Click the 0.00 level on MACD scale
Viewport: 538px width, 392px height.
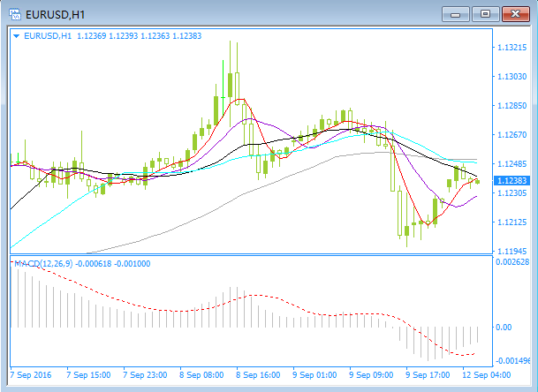[504, 327]
